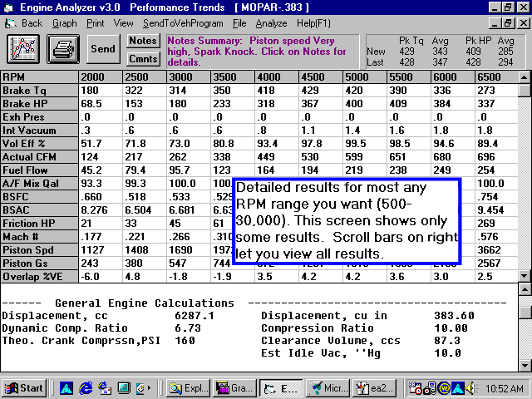The width and height of the screenshot is (532, 399).
Task: Click calculations pane scroll down arrow
Action: [525, 366]
